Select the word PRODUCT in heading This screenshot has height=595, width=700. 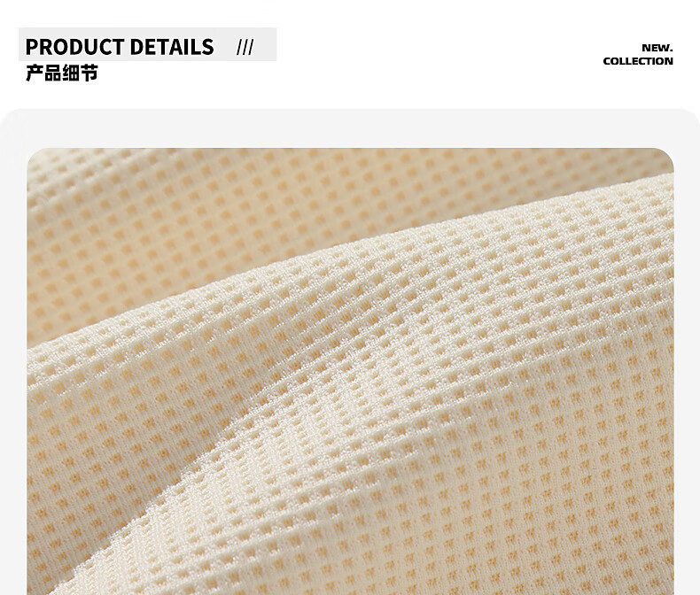point(74,47)
